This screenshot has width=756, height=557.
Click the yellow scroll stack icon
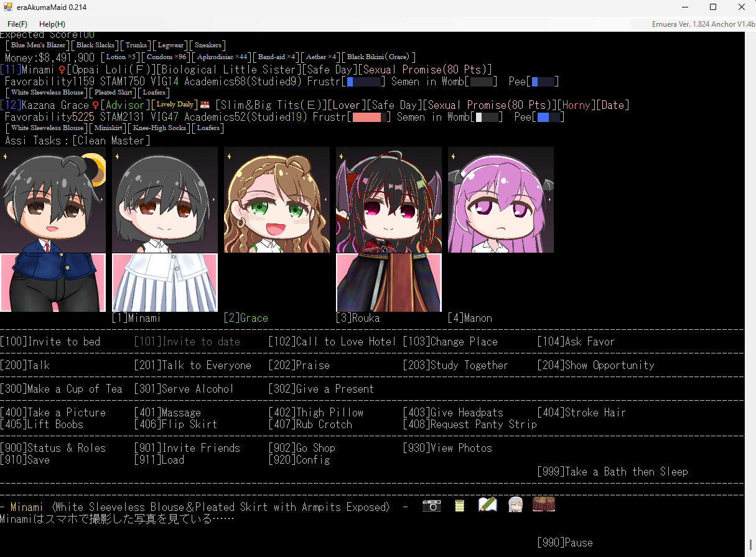[x=459, y=505]
